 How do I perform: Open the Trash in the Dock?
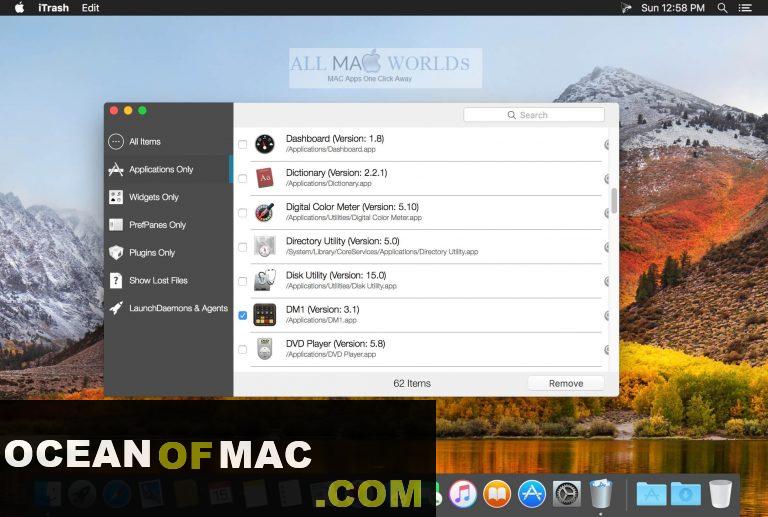pyautogui.click(x=720, y=494)
